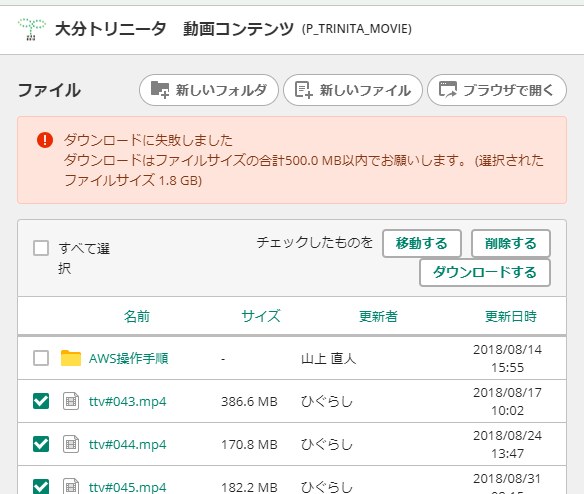Viewport: 584px width, 494px height.
Task: Sort by the サイズ column header
Action: 261,316
